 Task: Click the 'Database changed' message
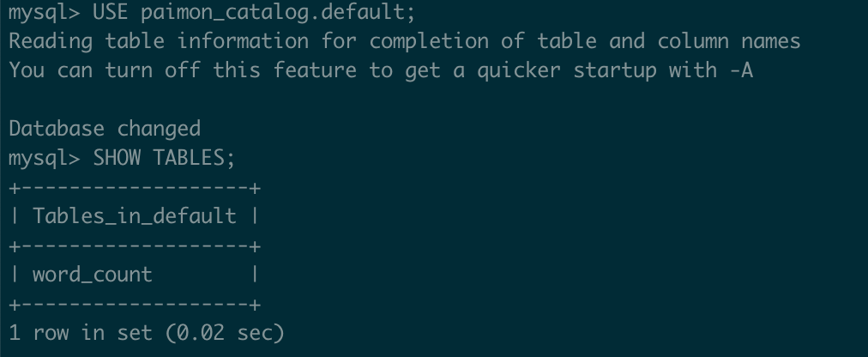point(105,129)
